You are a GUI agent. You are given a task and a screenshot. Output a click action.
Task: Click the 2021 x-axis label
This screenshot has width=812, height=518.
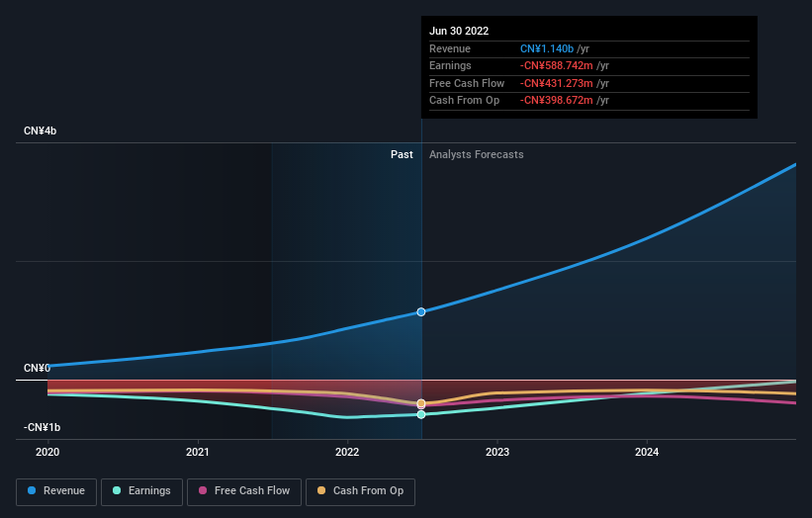tap(197, 452)
